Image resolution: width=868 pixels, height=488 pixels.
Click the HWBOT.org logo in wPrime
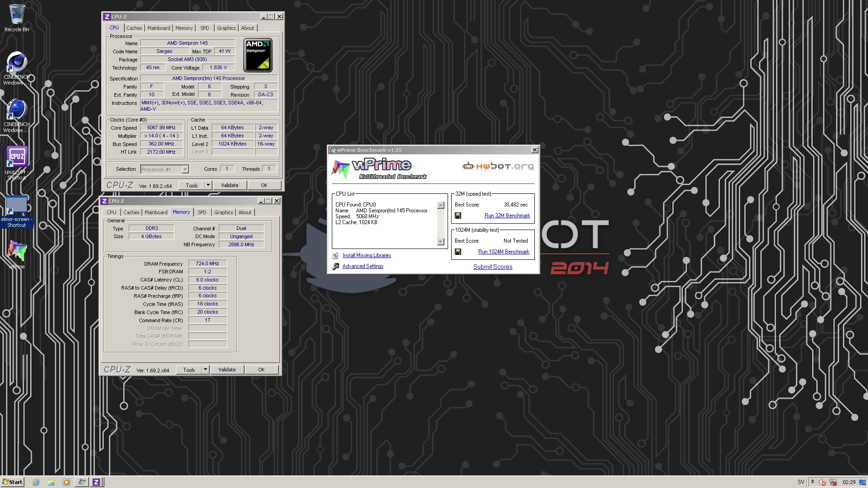498,166
